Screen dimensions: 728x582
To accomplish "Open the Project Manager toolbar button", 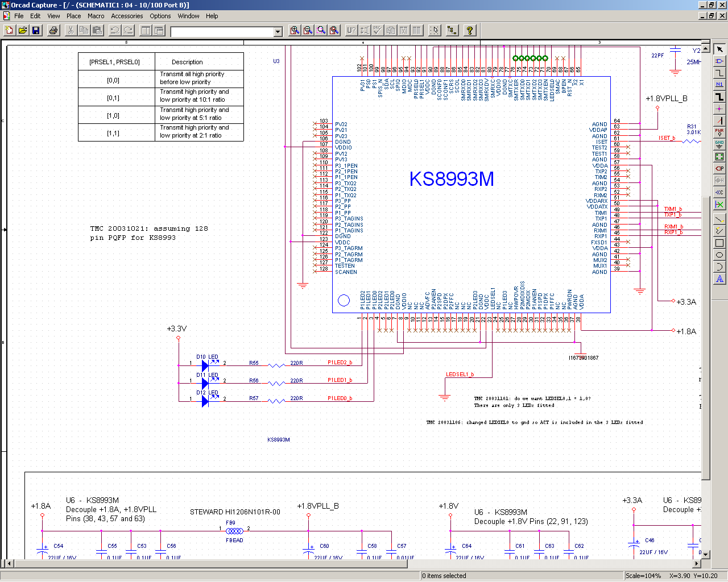I will point(452,31).
